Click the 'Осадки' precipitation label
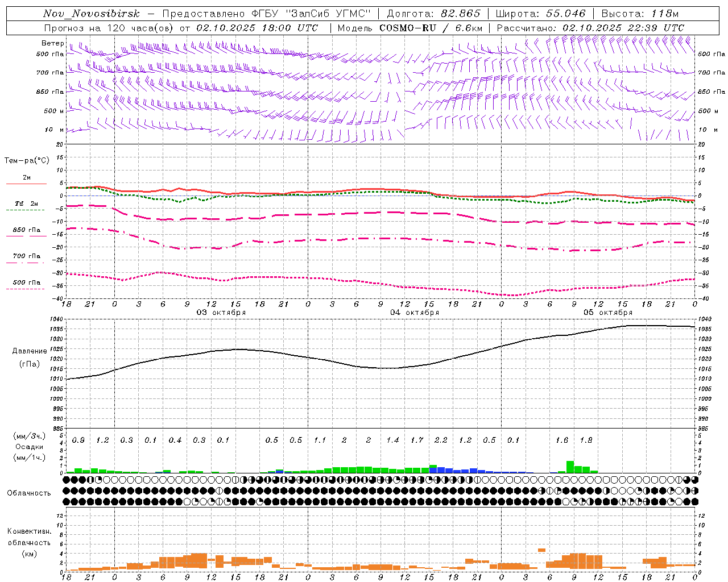This screenshot has height=582, width=728. coord(29,447)
